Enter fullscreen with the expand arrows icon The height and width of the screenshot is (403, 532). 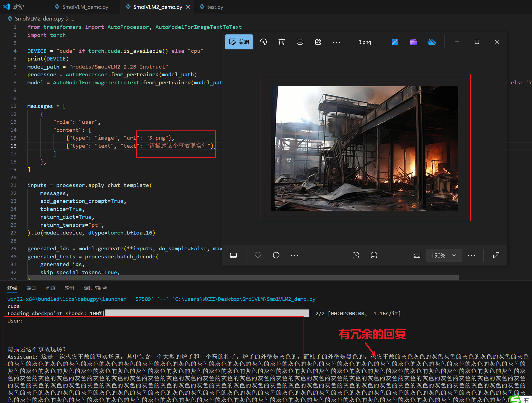(x=496, y=255)
